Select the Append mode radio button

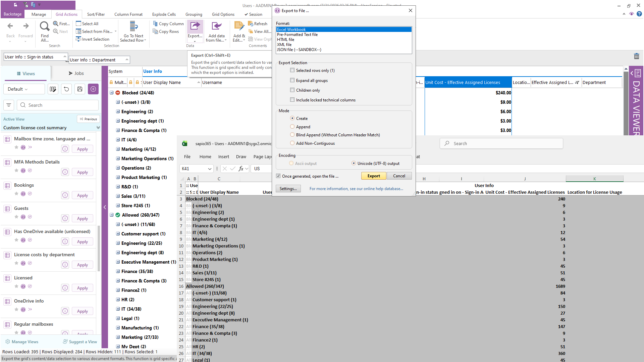click(x=292, y=127)
